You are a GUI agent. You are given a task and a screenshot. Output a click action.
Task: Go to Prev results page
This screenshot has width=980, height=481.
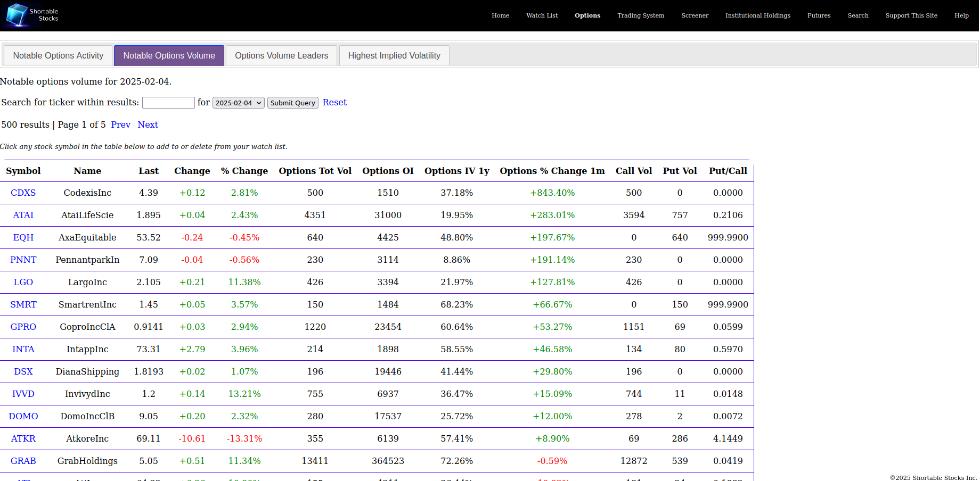click(120, 125)
